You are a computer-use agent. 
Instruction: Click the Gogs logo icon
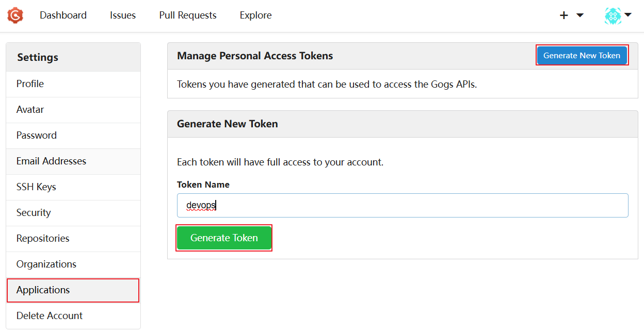tap(15, 15)
